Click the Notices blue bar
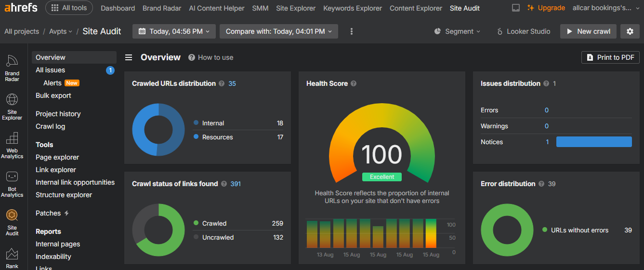Screen dimensions: 644x270 [594, 142]
